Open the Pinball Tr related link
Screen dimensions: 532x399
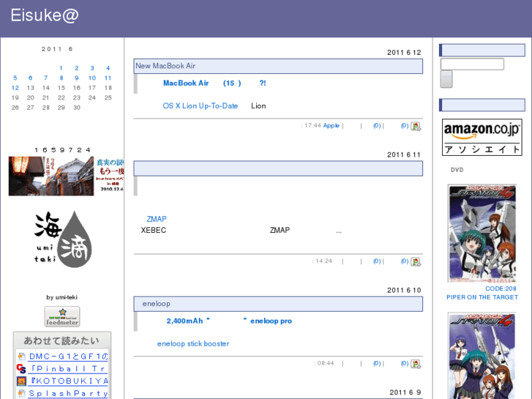(x=68, y=369)
